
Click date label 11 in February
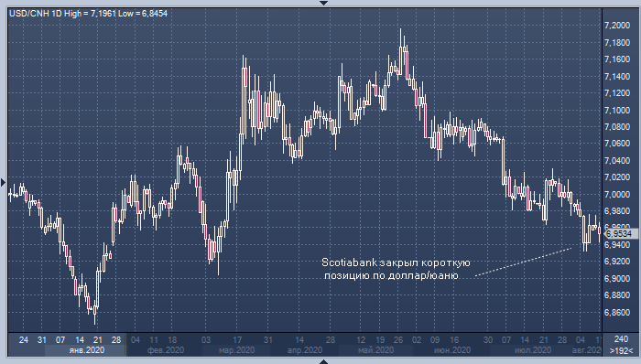coord(154,339)
